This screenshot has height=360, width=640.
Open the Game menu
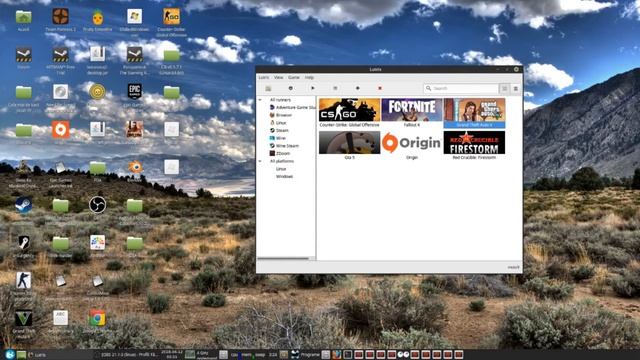tap(294, 77)
